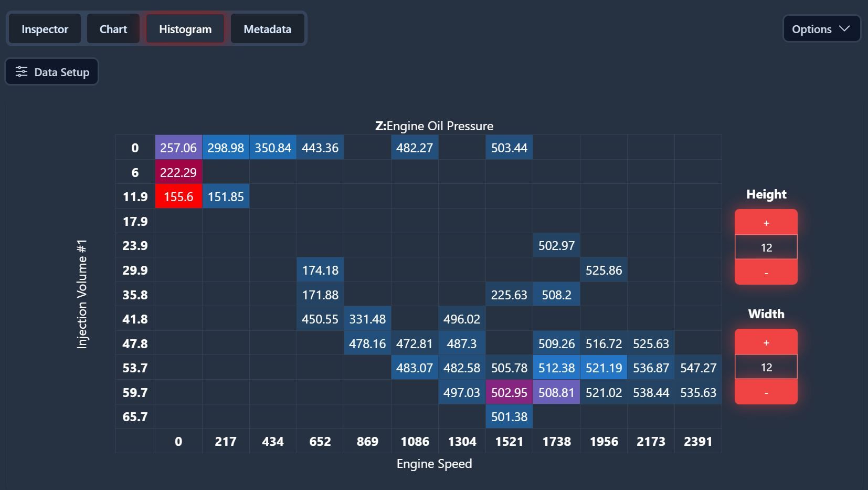Image resolution: width=868 pixels, height=490 pixels.
Task: Decrease Width with the minus button
Action: point(766,392)
